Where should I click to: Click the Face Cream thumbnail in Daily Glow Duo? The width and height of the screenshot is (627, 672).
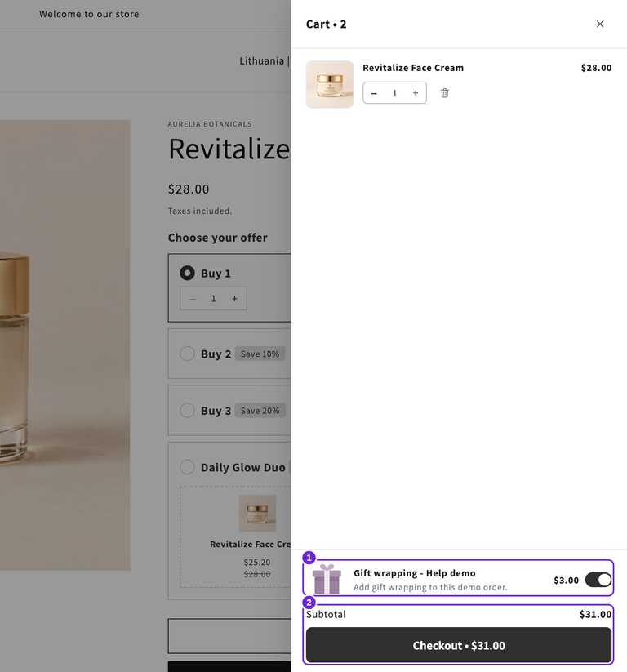tap(257, 513)
